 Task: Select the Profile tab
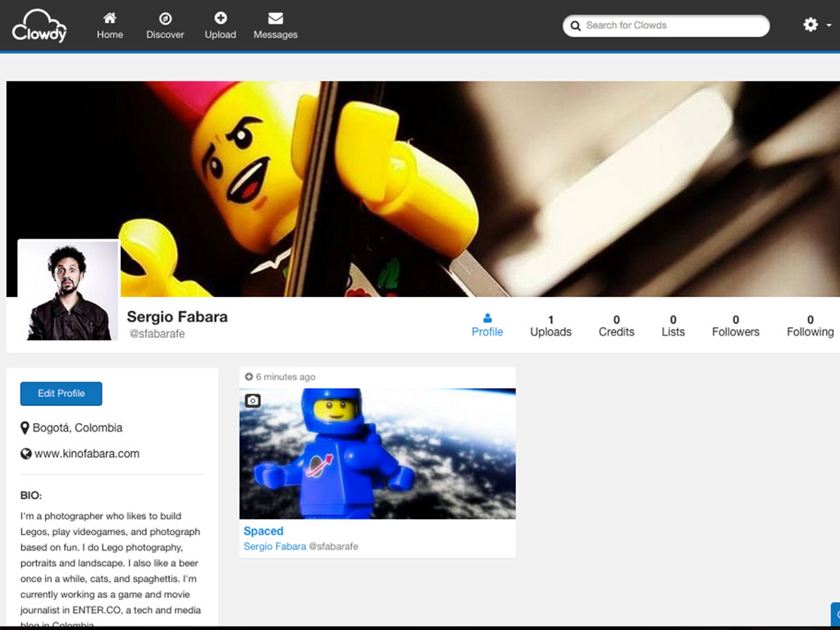pos(487,325)
